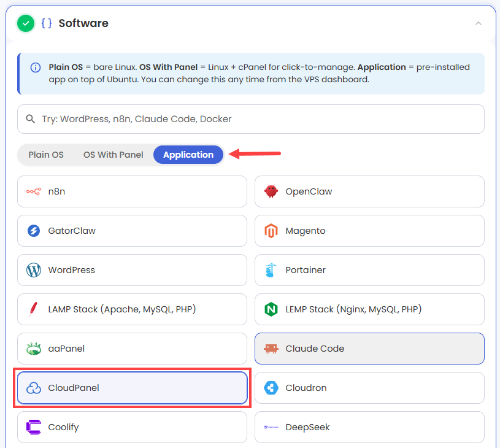Select the n8n application option
Viewport: 500px width, 448px height.
click(132, 191)
